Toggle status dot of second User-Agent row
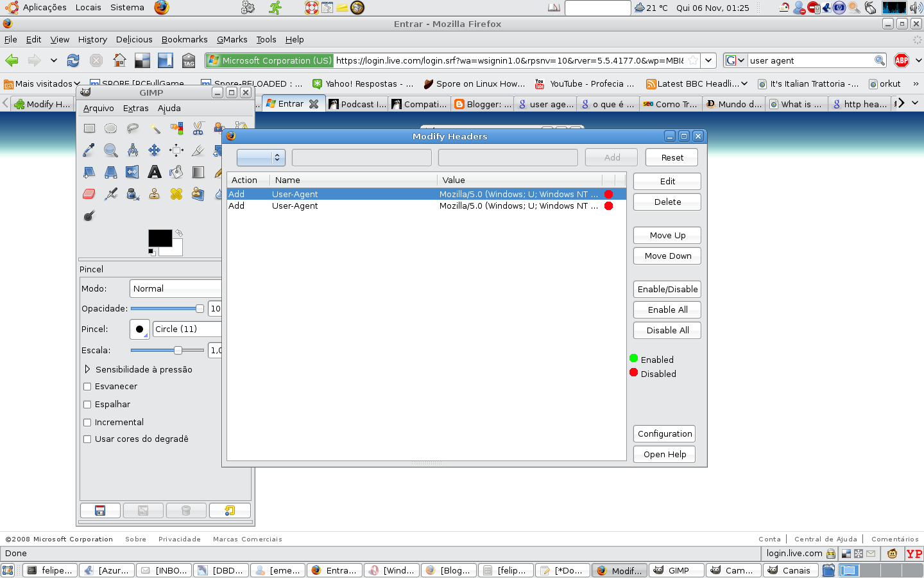The width and height of the screenshot is (924, 578). pos(608,206)
